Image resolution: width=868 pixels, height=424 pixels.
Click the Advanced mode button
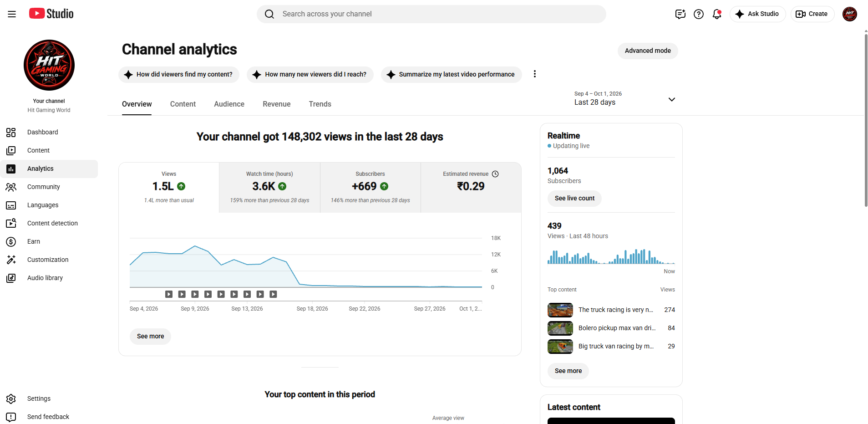pos(648,51)
